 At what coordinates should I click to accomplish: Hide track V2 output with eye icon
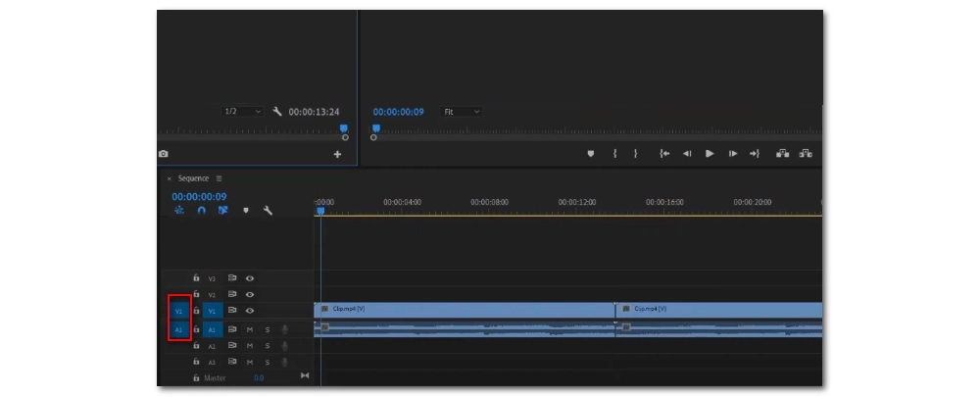pyautogui.click(x=249, y=294)
